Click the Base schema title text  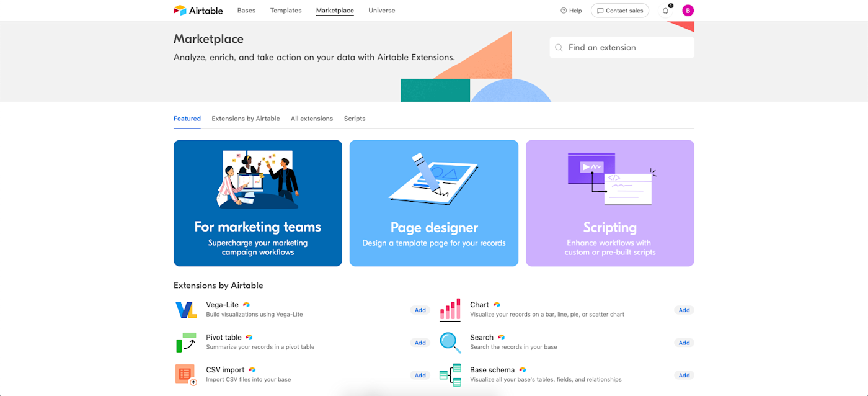[492, 370]
